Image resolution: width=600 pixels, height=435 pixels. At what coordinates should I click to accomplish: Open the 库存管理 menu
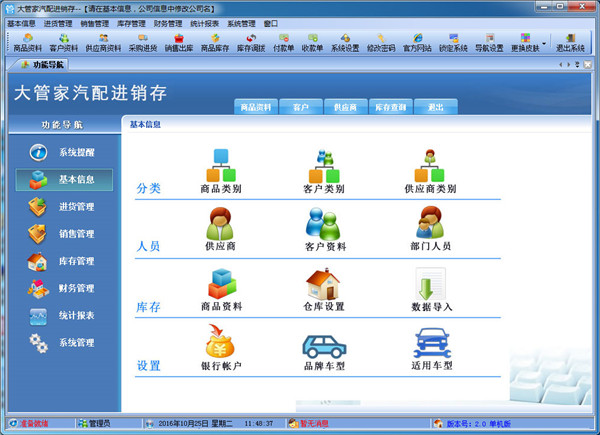click(131, 24)
